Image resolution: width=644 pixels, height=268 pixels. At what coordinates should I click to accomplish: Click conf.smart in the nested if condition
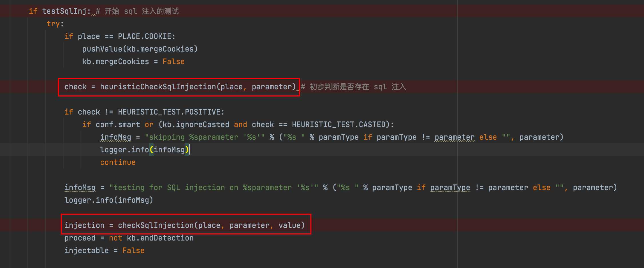pyautogui.click(x=118, y=125)
